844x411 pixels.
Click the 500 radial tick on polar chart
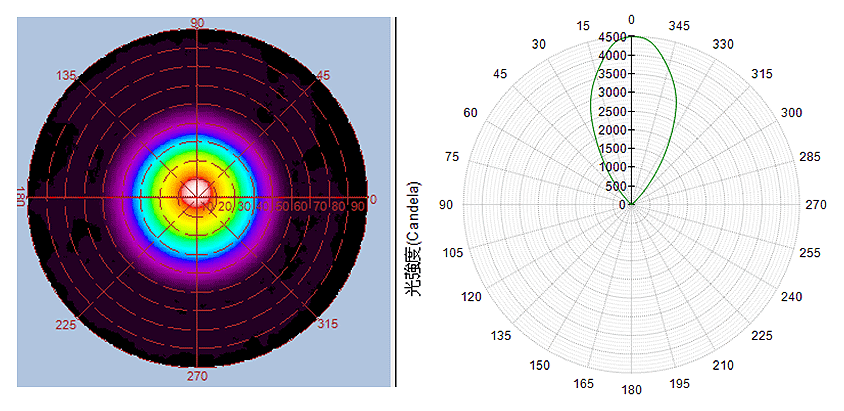(x=615, y=186)
